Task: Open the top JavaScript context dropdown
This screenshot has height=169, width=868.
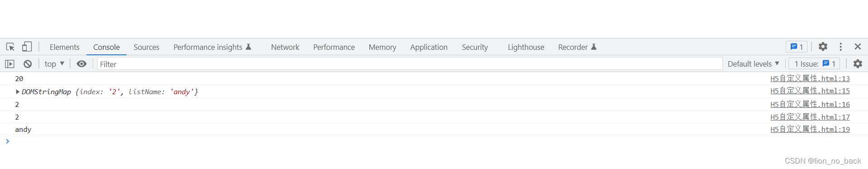Action: coord(54,64)
